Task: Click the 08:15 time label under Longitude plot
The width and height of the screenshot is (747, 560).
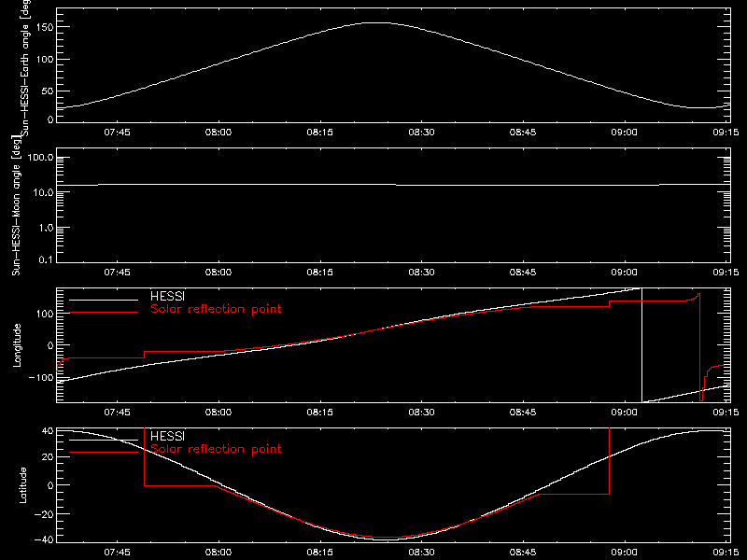Action: coord(320,412)
